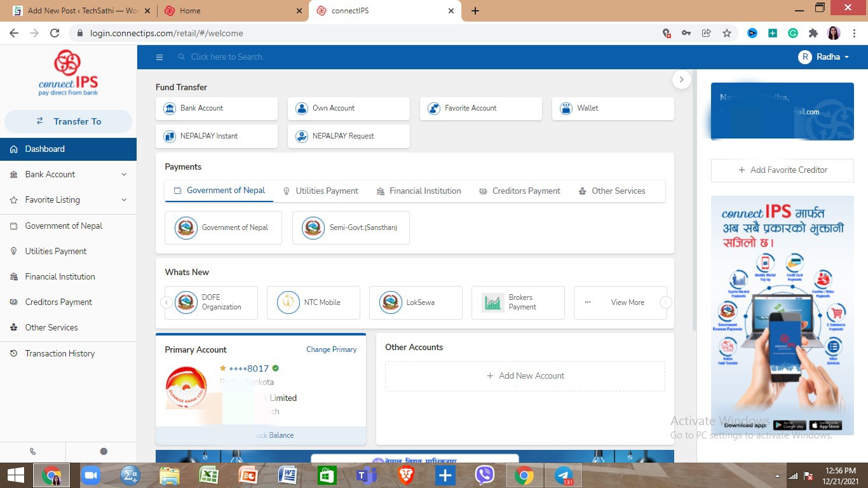Open the NTC Mobile payment tile
Image resolution: width=868 pixels, height=488 pixels.
coord(313,302)
